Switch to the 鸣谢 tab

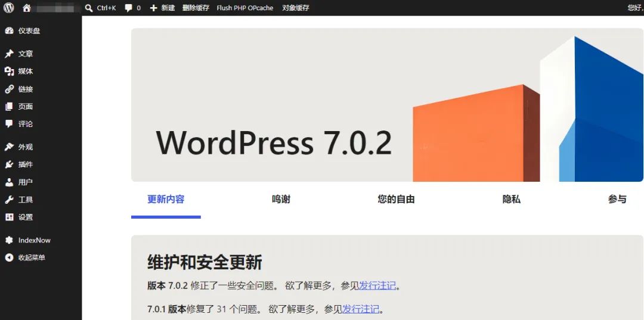coord(281,200)
